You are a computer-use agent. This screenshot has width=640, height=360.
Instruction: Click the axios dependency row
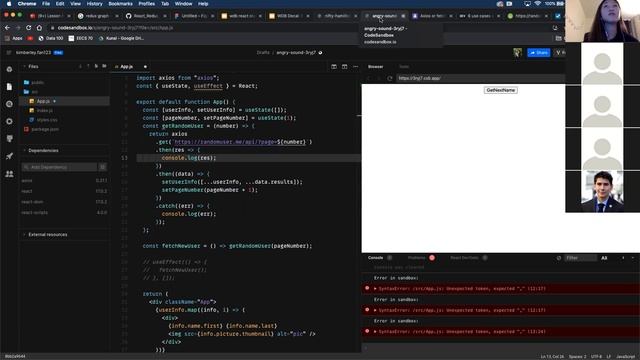click(x=64, y=180)
